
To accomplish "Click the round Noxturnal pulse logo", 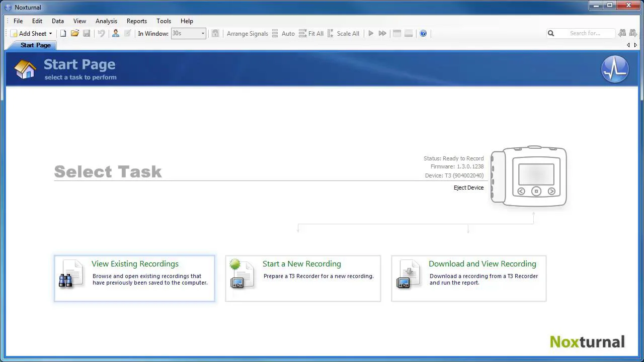I will (615, 69).
